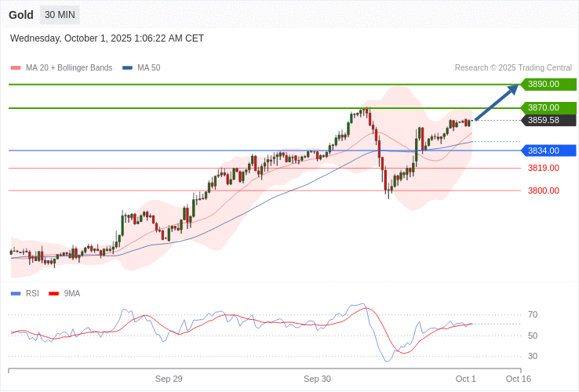The height and width of the screenshot is (392, 579).
Task: Click the red 3819.00 support label
Action: (543, 168)
